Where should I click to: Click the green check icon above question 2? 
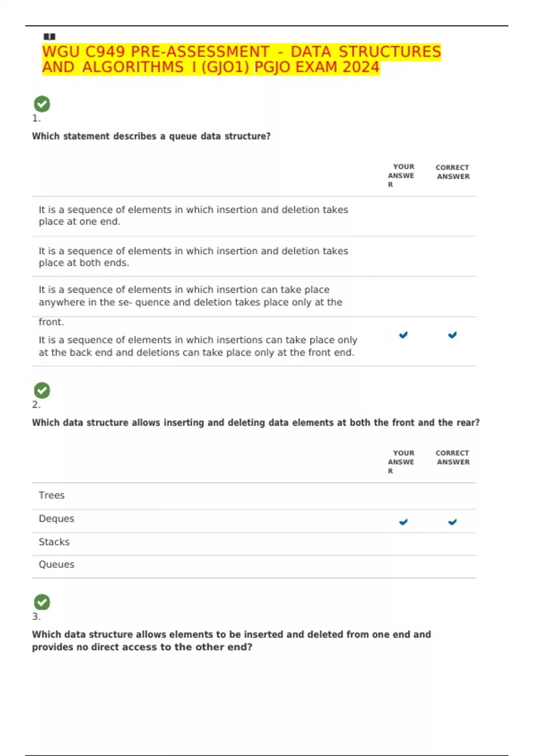click(x=42, y=390)
